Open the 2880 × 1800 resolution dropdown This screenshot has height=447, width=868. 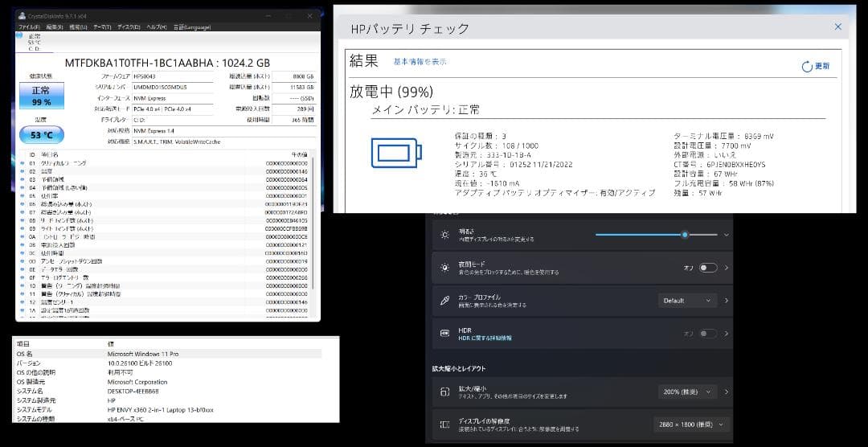tap(691, 424)
